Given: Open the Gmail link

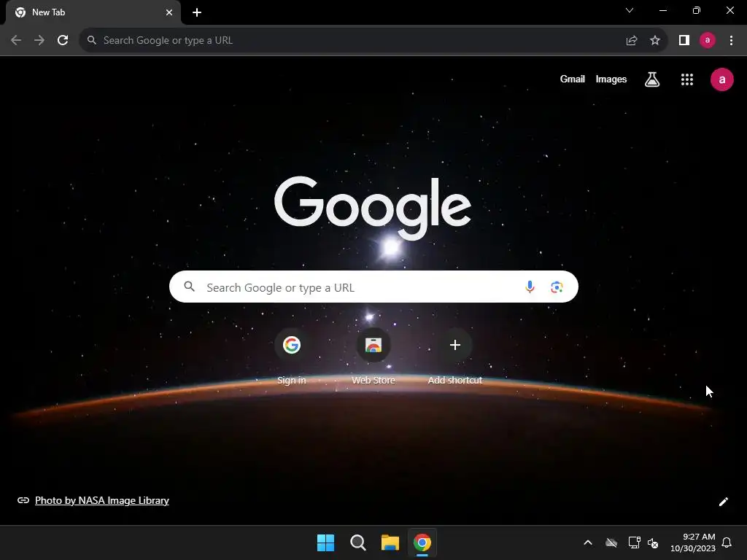Looking at the screenshot, I should click(x=572, y=79).
